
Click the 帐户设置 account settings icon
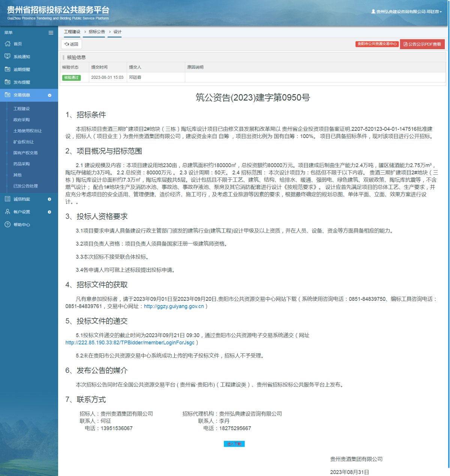point(7,212)
